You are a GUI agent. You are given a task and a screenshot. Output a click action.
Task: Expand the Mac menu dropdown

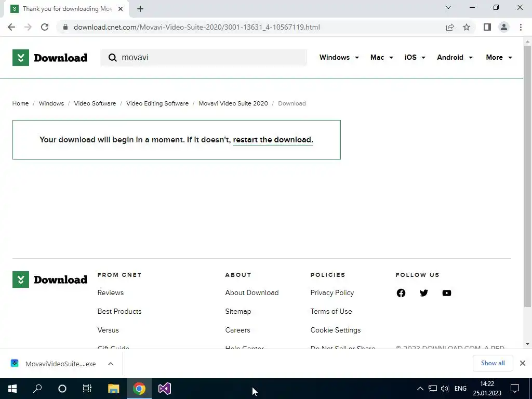tap(382, 57)
